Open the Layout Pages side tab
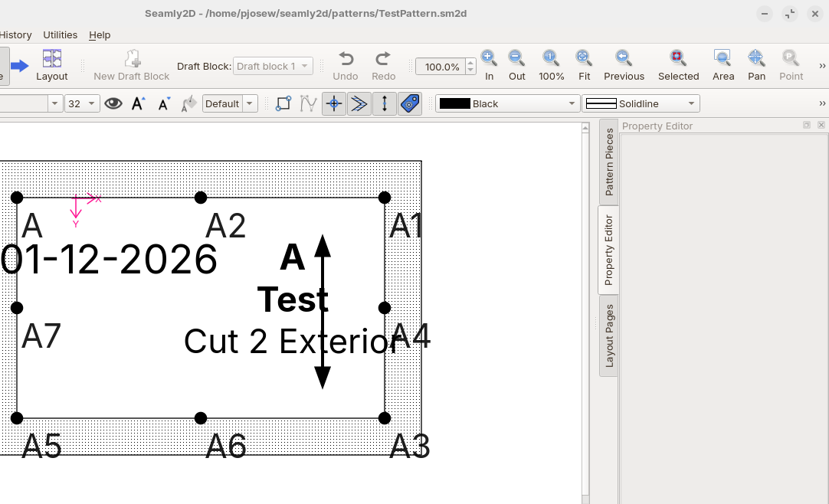 click(609, 335)
